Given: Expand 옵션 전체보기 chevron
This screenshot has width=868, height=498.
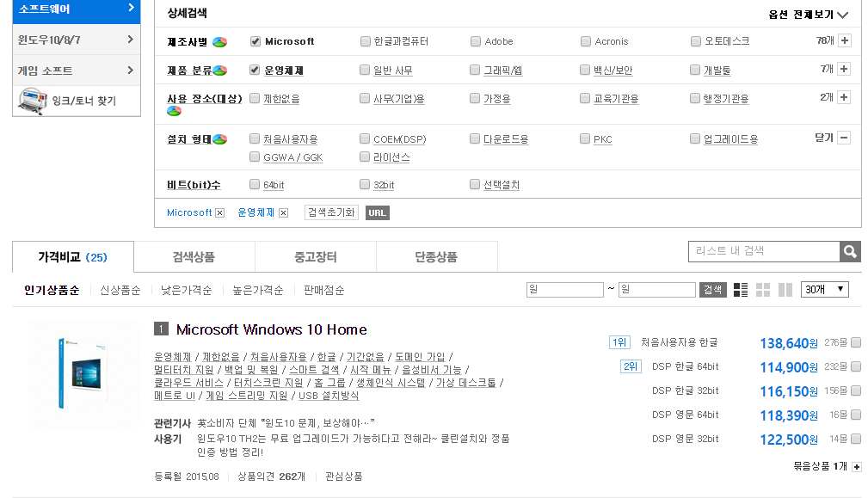Looking at the screenshot, I should pos(843,15).
